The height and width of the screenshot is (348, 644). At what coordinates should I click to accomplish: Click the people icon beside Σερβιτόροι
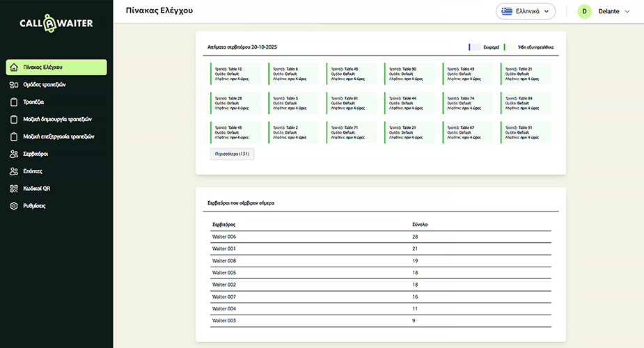[14, 154]
